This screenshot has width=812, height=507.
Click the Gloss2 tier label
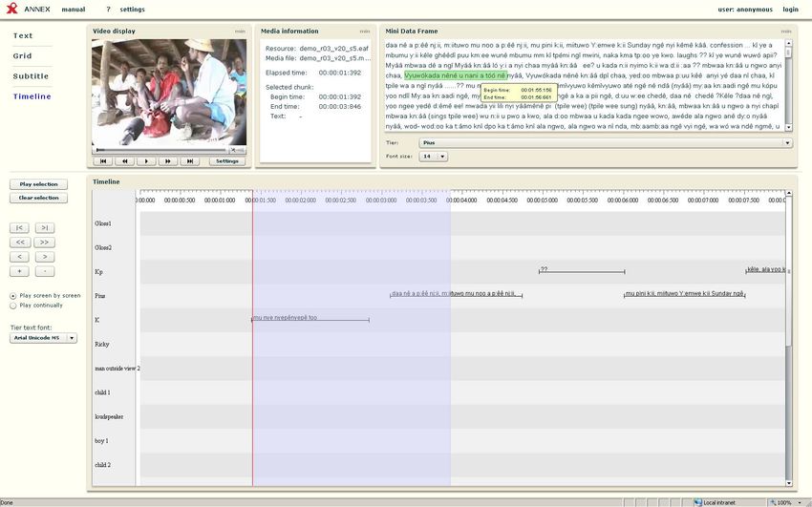click(x=103, y=248)
